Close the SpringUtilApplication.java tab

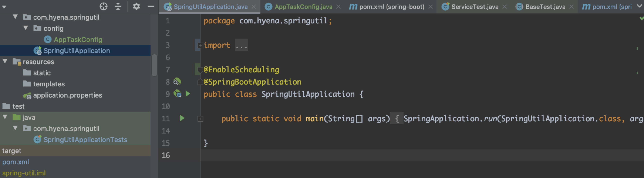[254, 7]
